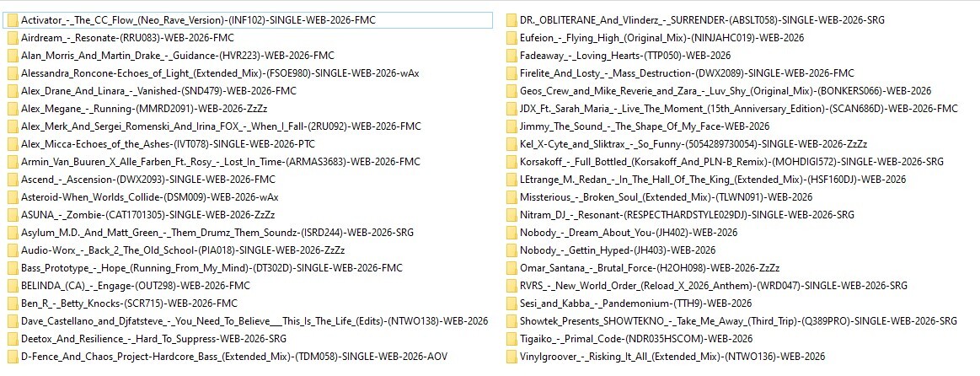Click the folder icon for Fadeaway Loving Hearts

[x=511, y=55]
